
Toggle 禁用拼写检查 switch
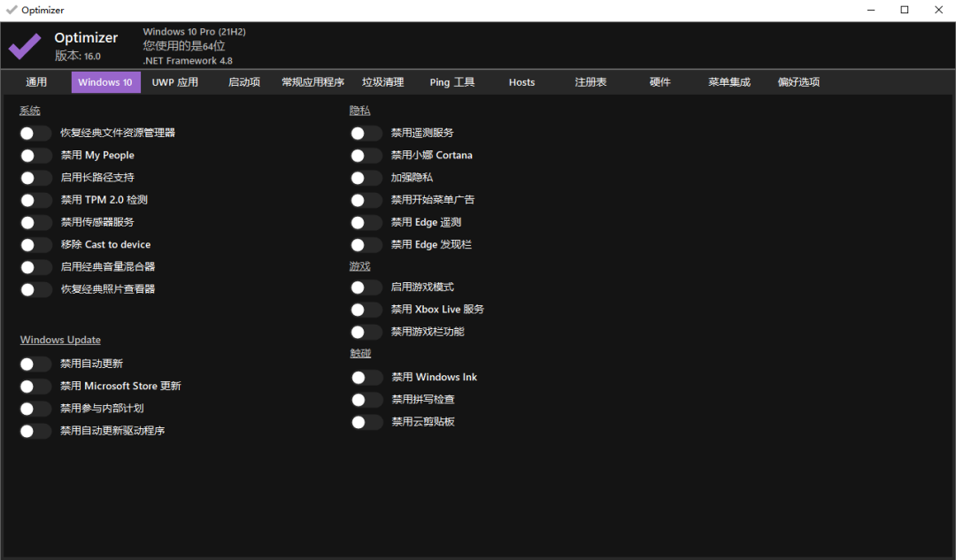[x=366, y=400]
